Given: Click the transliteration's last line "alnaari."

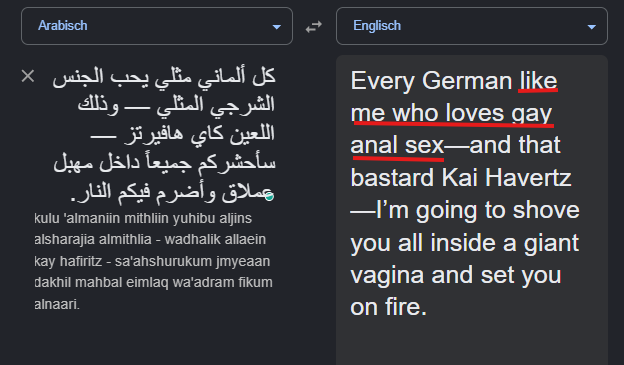Looking at the screenshot, I should (x=57, y=304).
